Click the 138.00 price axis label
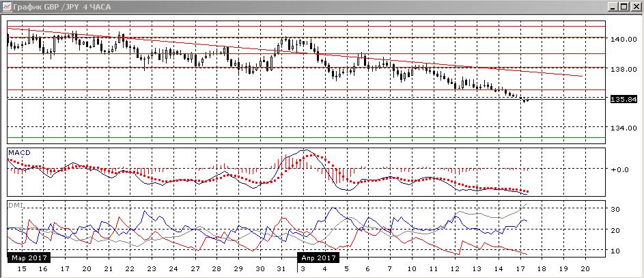The height and width of the screenshot is (278, 644). pos(623,70)
